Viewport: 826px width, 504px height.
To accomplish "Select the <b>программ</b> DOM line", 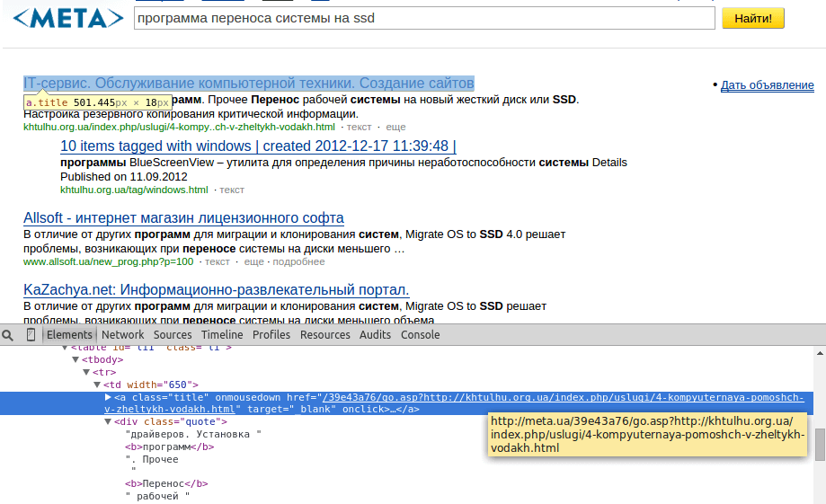I will pos(170,447).
